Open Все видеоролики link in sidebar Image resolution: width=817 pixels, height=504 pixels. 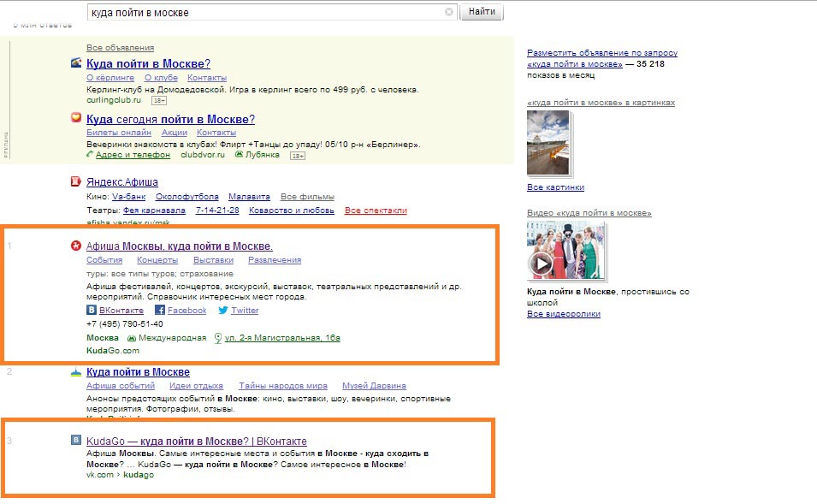pyautogui.click(x=563, y=314)
